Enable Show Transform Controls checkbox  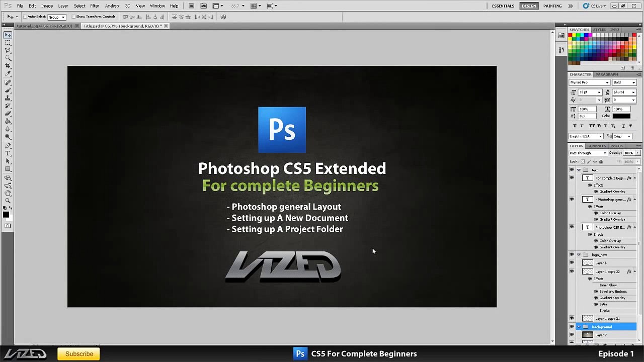73,17
